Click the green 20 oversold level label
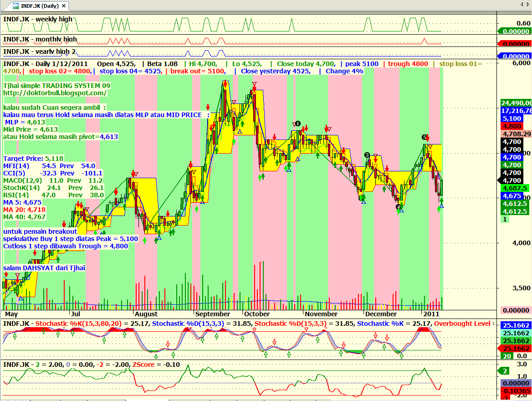The height and width of the screenshot is (401, 532). point(506,356)
